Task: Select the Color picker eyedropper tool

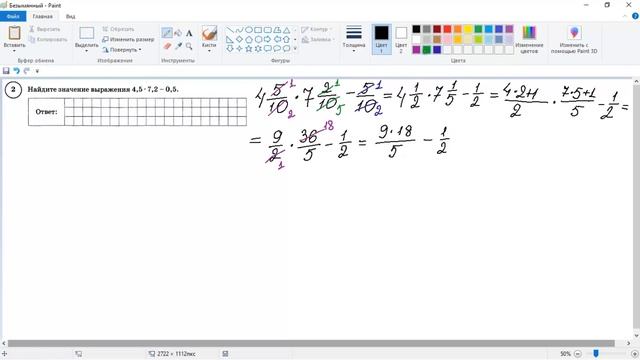Action: 178,46
